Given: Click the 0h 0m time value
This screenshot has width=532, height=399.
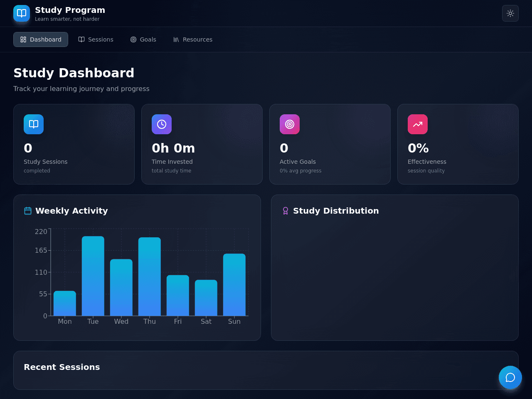Looking at the screenshot, I should pyautogui.click(x=173, y=148).
